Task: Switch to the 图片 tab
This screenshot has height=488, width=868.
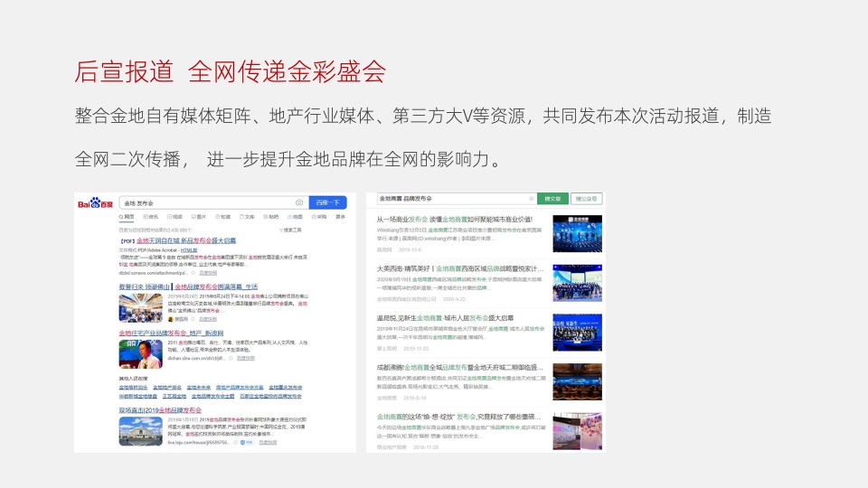Action: click(199, 217)
